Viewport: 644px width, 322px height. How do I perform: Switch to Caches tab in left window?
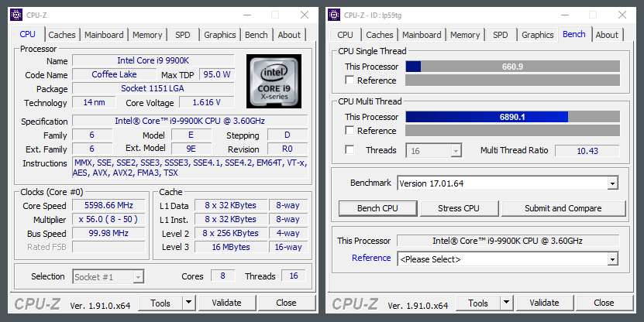62,35
